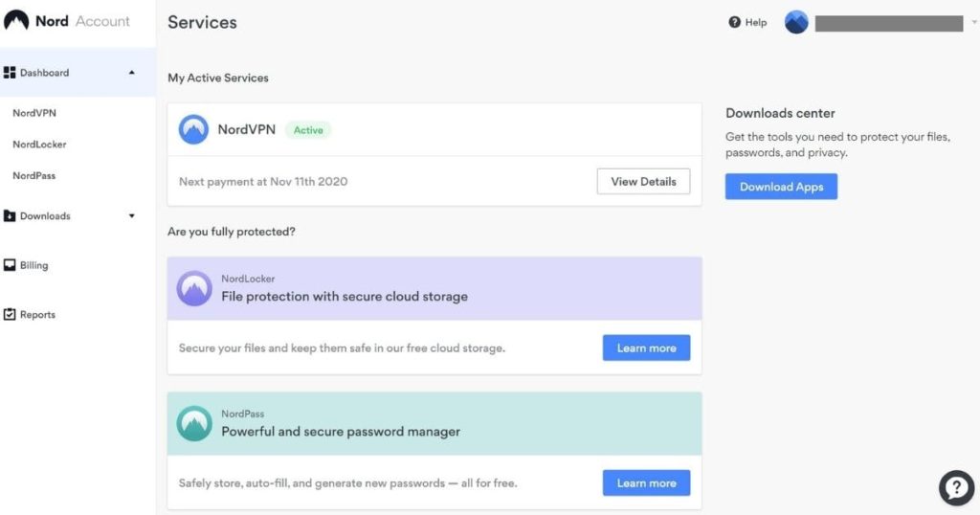Viewport: 980px width, 515px height.
Task: Open the user avatar icon in header
Action: click(796, 23)
